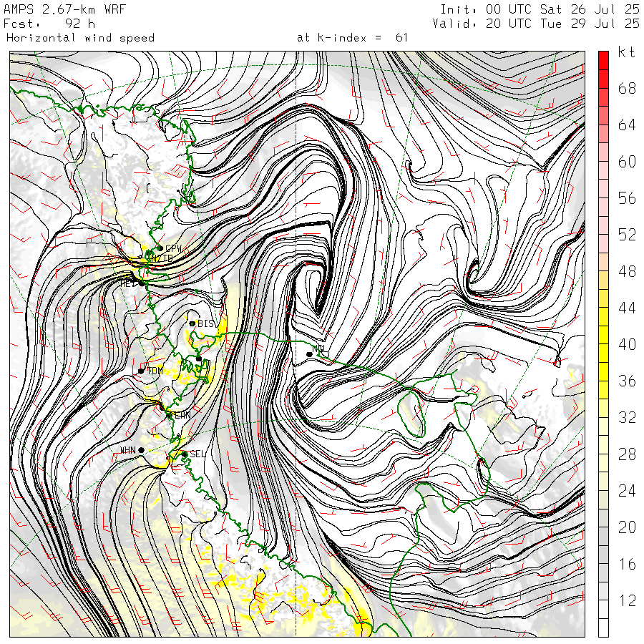Click the LAM station label
The image size is (644, 644).
(182, 415)
